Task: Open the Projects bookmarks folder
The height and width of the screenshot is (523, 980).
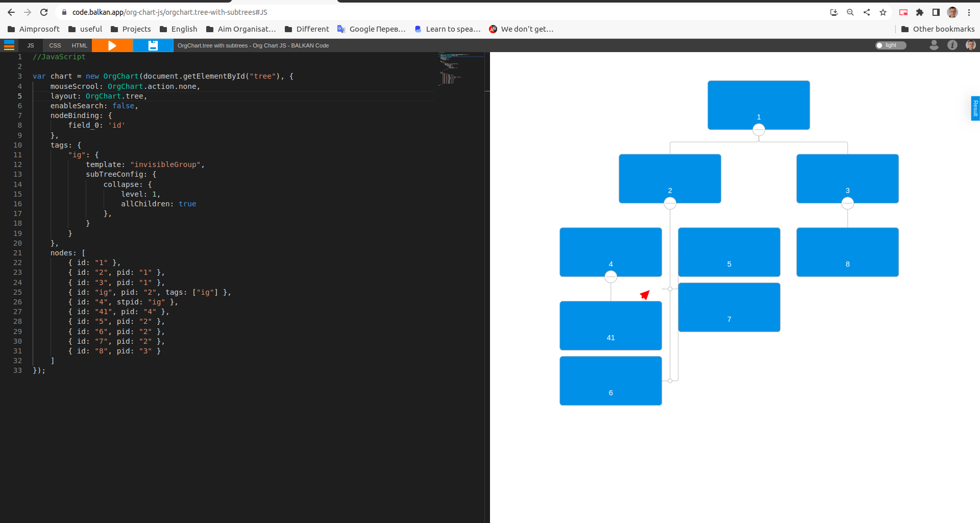Action: pos(131,29)
